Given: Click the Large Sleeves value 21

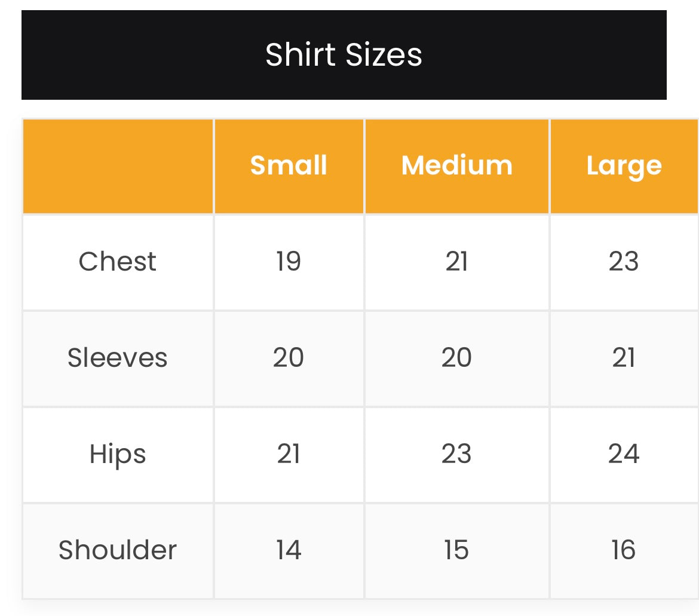Looking at the screenshot, I should click(623, 358).
